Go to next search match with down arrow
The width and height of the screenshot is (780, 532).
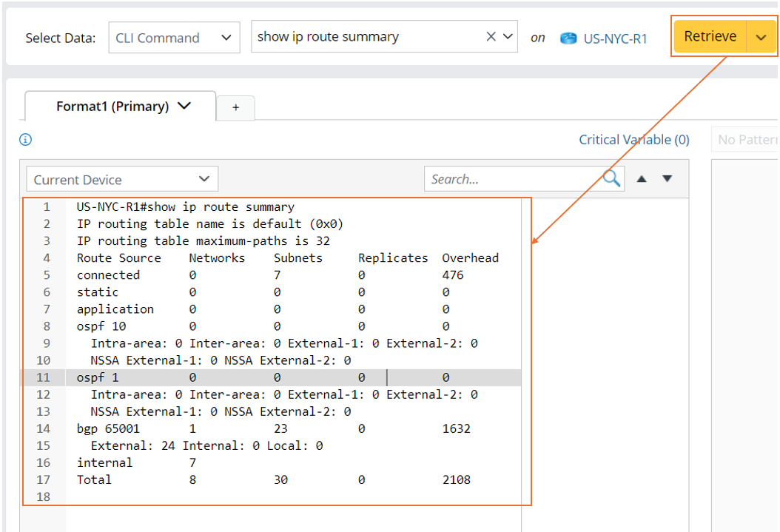click(x=667, y=179)
